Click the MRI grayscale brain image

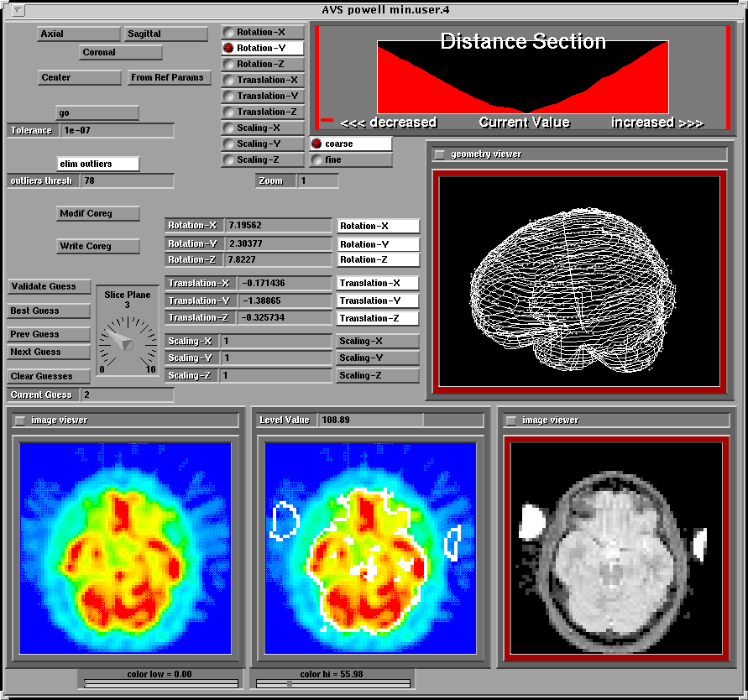point(615,547)
